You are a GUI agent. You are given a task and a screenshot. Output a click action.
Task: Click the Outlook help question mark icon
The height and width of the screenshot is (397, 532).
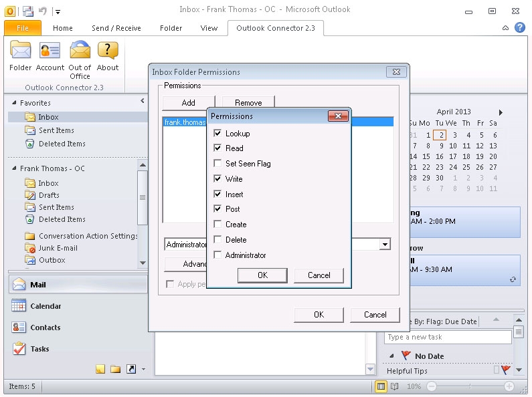(520, 27)
